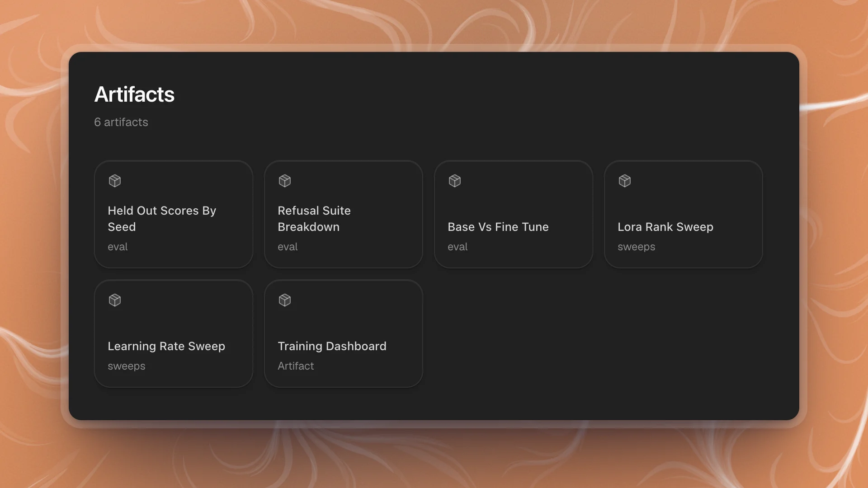Click the sweeps tag under Lora Rank Sweep
Viewport: 868px width, 488px height.
[637, 247]
